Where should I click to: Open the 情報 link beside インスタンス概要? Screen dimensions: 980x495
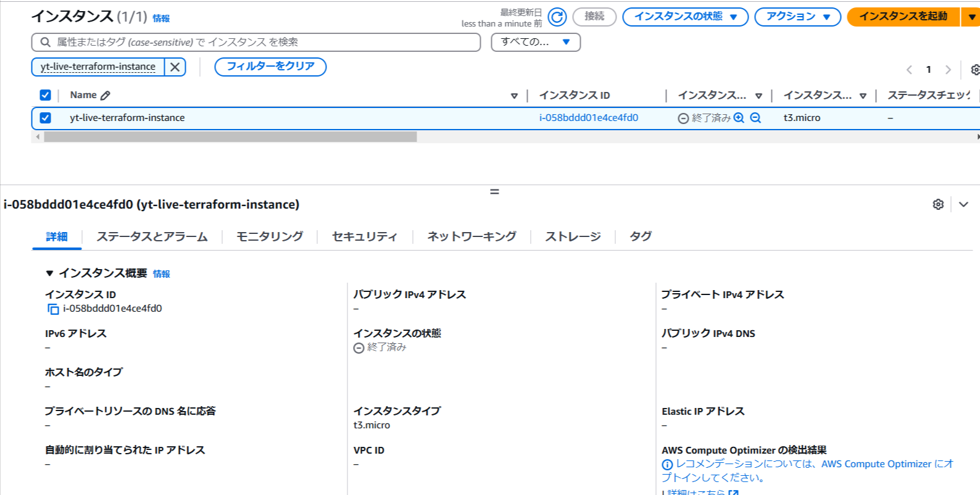(x=162, y=274)
